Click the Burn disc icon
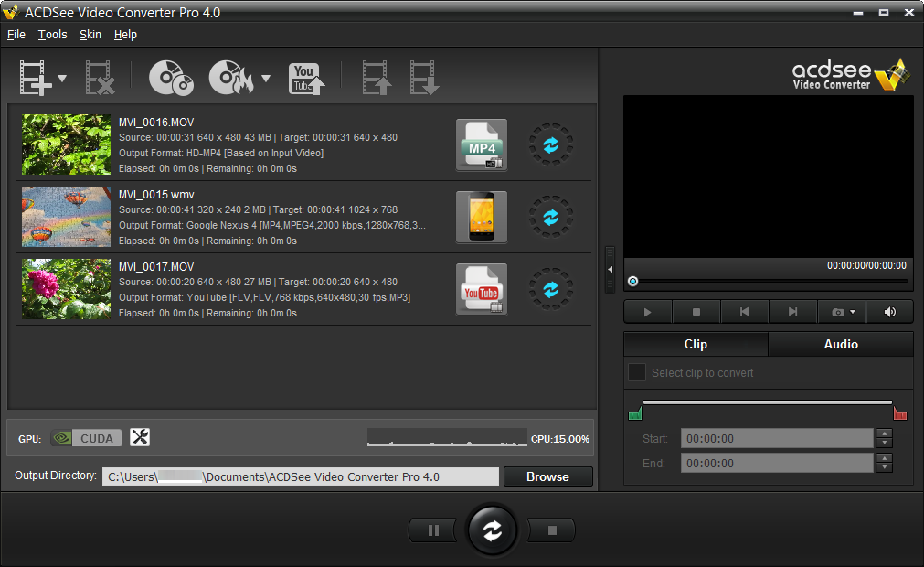The height and width of the screenshot is (567, 924). point(231,78)
